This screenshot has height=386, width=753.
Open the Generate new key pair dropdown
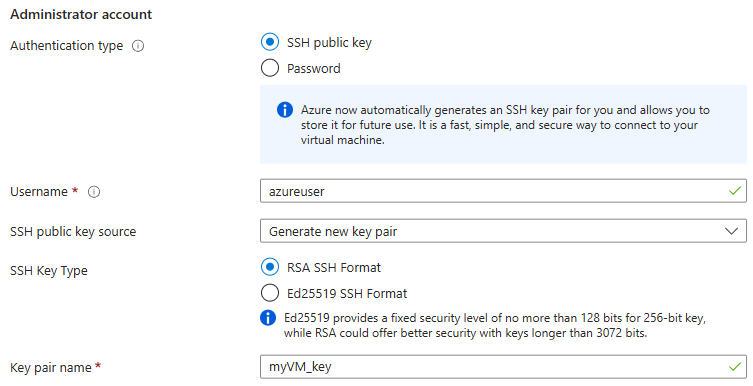click(x=503, y=231)
